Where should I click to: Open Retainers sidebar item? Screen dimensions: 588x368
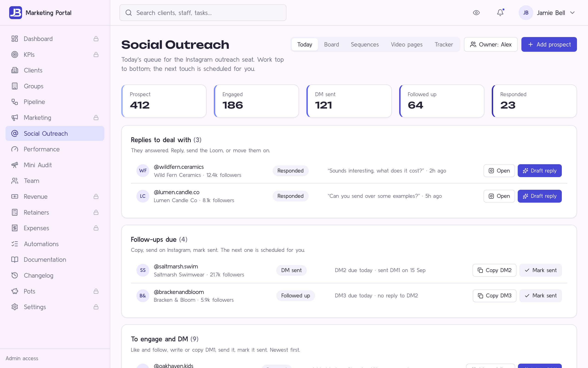tap(55, 212)
